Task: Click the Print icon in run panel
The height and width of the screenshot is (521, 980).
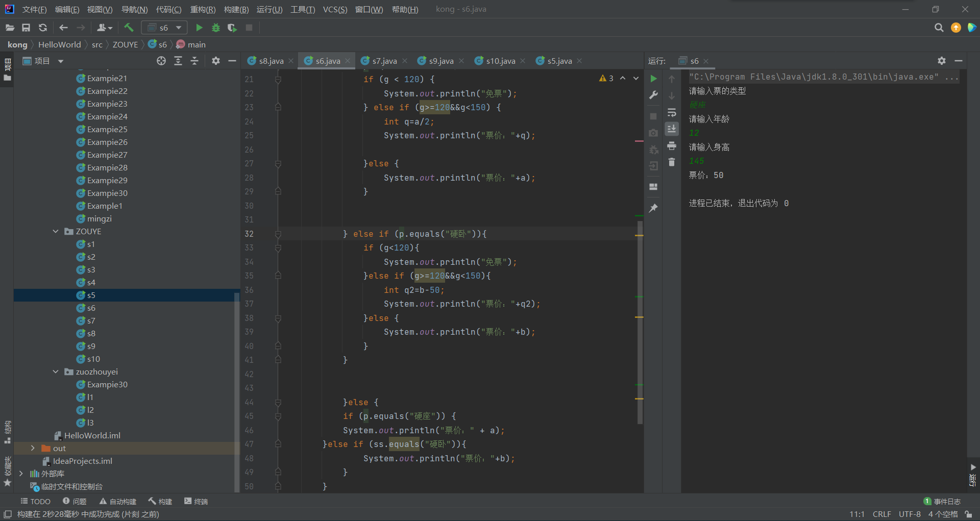Action: 672,146
